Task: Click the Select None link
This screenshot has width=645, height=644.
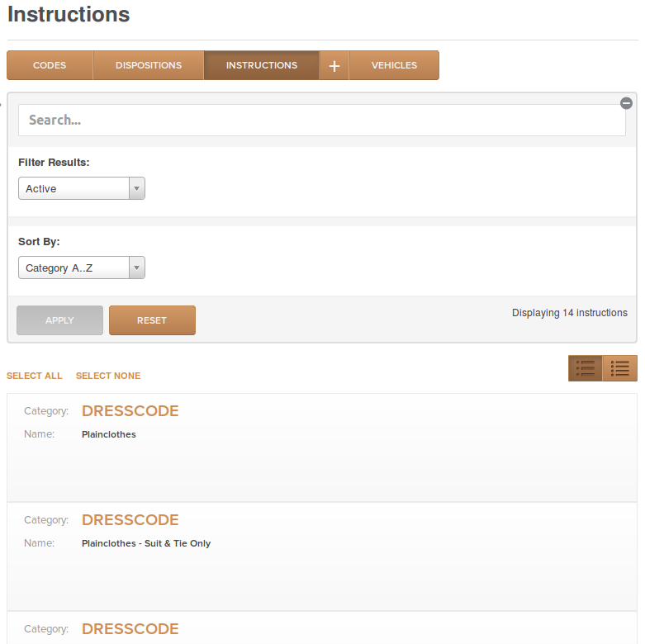Action: [x=108, y=376]
